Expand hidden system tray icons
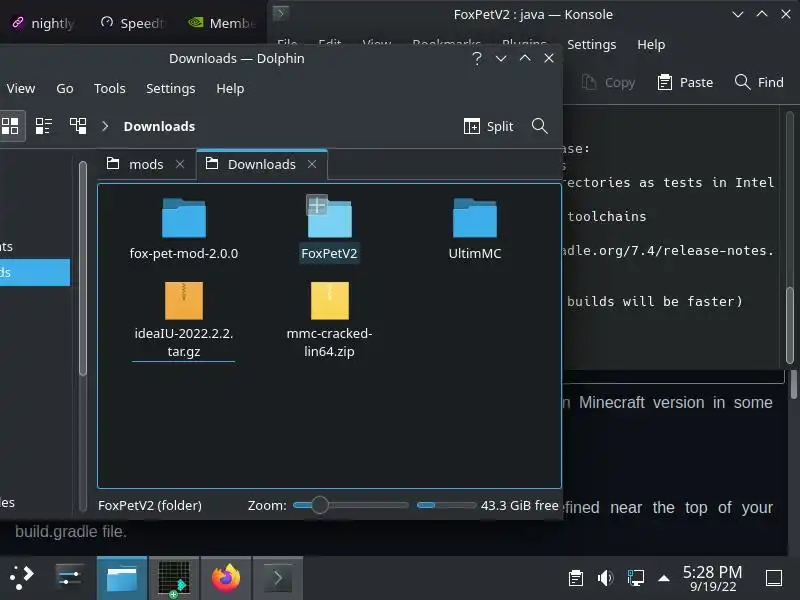The width and height of the screenshot is (800, 600). tap(664, 578)
